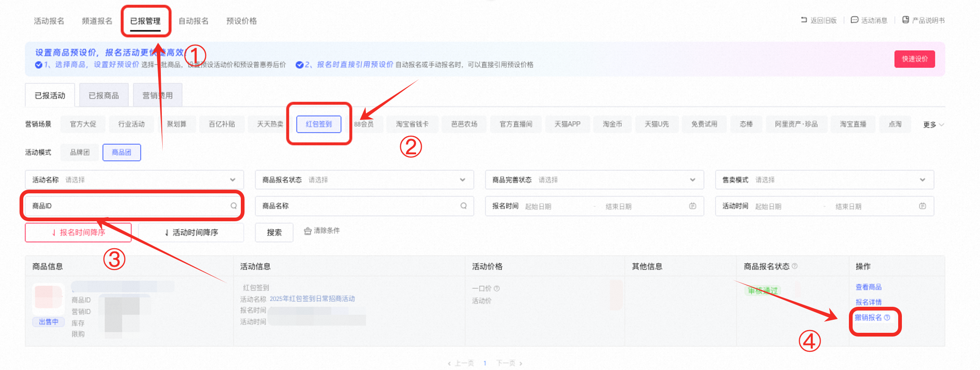Choose the 阿里资产·珍品 scene
This screenshot has height=370, width=980.
(x=796, y=124)
